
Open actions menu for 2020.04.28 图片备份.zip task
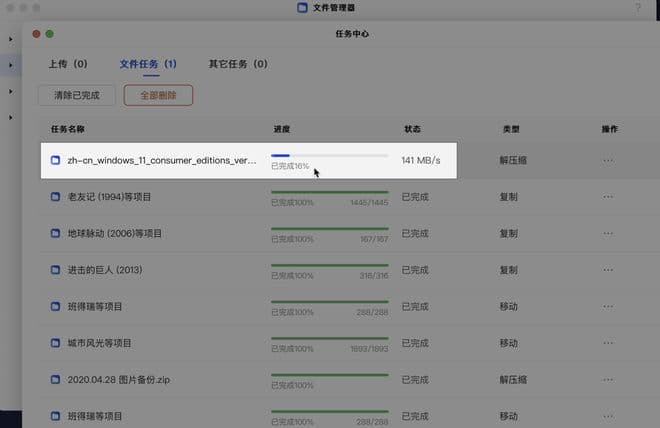608,380
